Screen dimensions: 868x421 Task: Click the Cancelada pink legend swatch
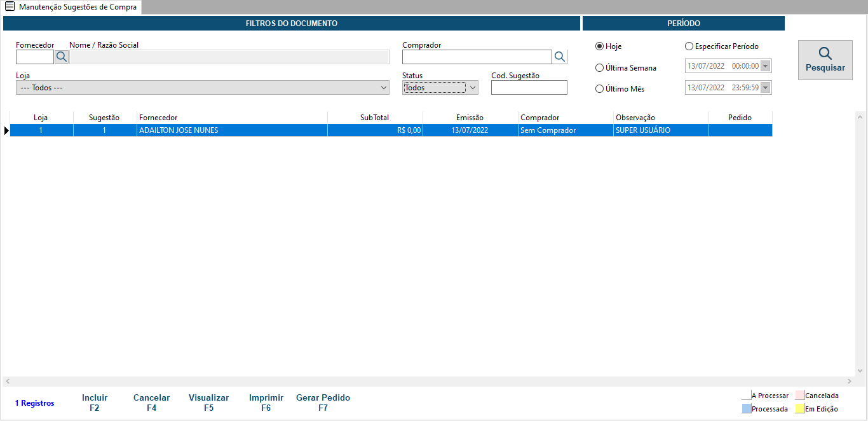click(800, 396)
